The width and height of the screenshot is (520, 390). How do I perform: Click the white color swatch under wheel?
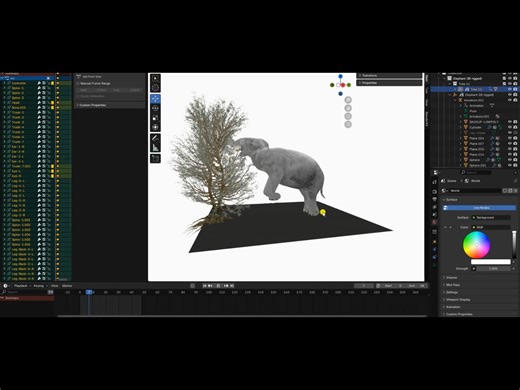[x=491, y=262]
